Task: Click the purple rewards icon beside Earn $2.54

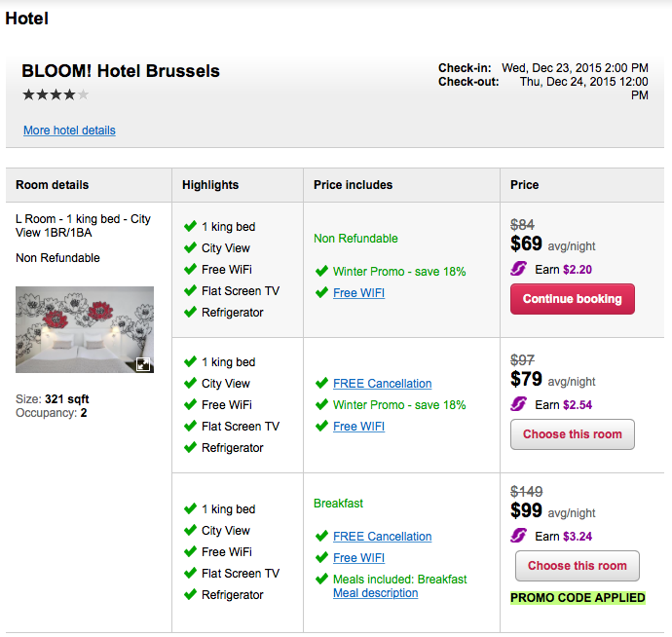Action: [x=518, y=404]
